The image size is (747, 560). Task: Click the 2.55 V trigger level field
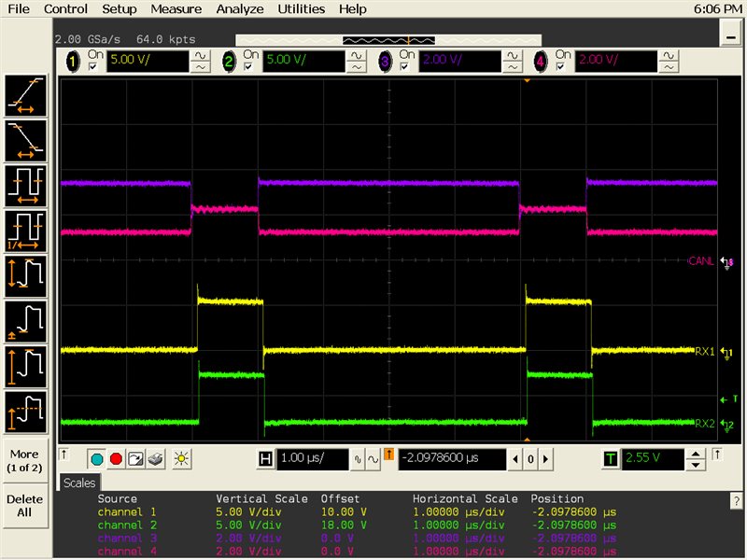(653, 459)
